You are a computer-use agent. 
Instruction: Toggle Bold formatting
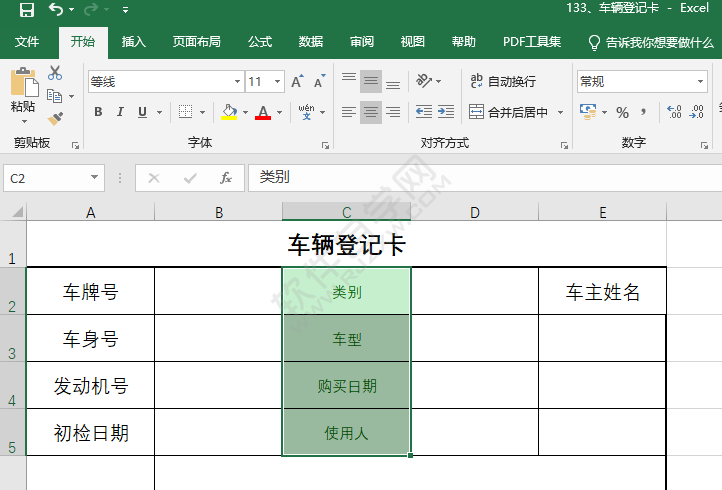(98, 112)
